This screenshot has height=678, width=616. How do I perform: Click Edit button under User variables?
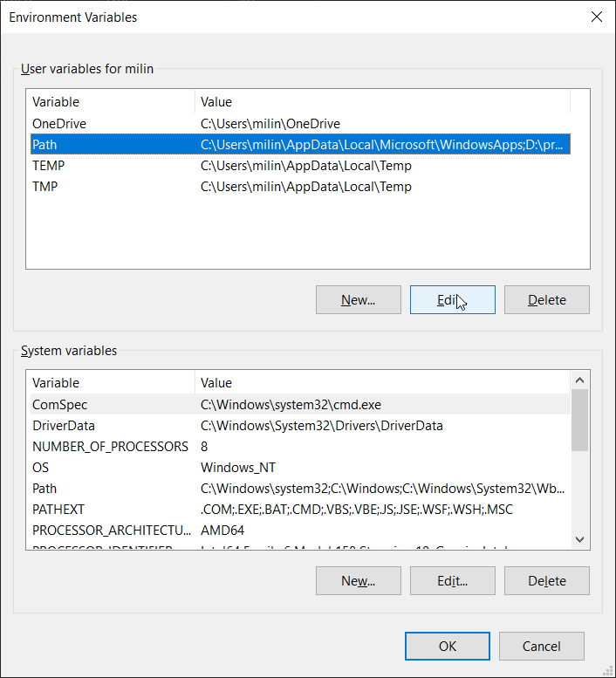452,300
